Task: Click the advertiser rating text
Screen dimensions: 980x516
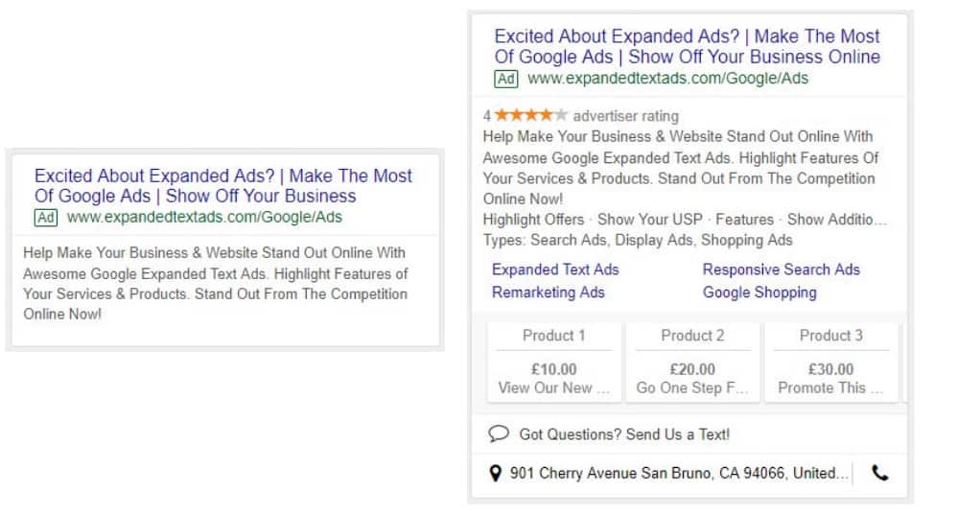Action: 625,116
